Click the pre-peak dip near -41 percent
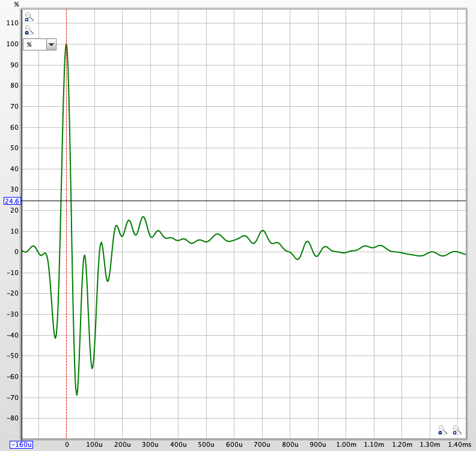The image size is (476, 451). (x=55, y=337)
